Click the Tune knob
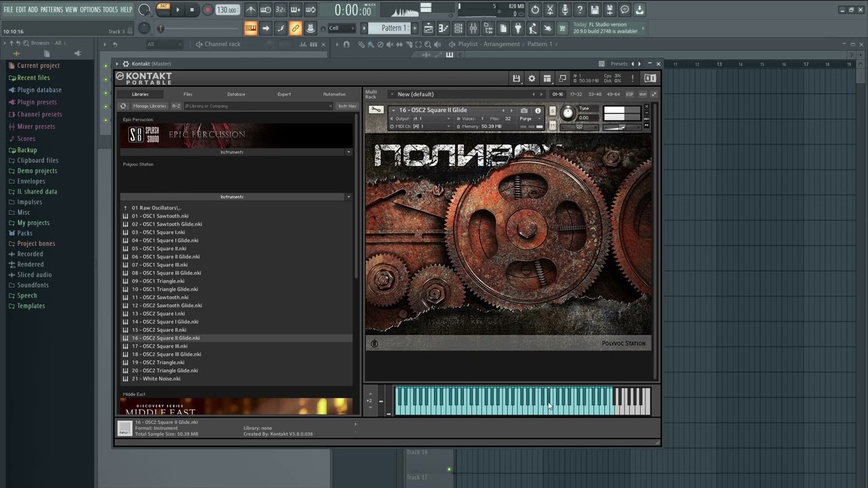The image size is (868, 488). 568,113
